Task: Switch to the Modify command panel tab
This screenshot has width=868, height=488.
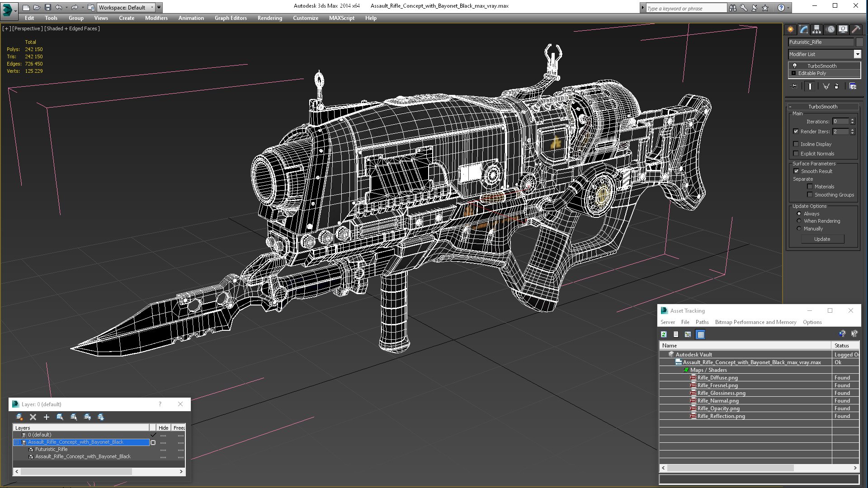Action: (804, 29)
